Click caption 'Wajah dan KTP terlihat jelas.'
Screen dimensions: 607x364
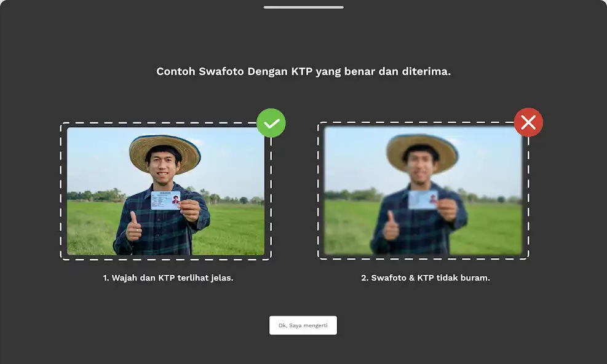tap(172, 278)
